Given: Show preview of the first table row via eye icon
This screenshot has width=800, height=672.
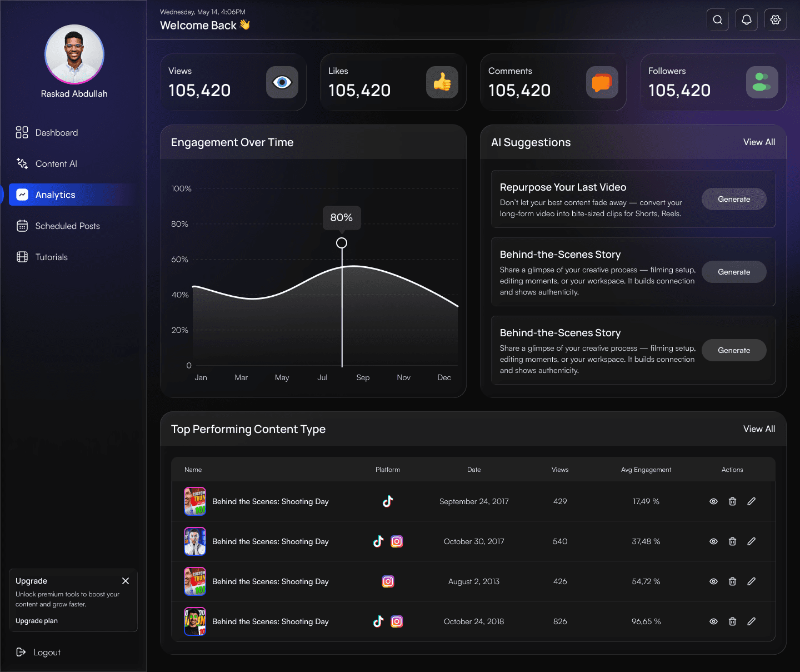Looking at the screenshot, I should [x=713, y=501].
